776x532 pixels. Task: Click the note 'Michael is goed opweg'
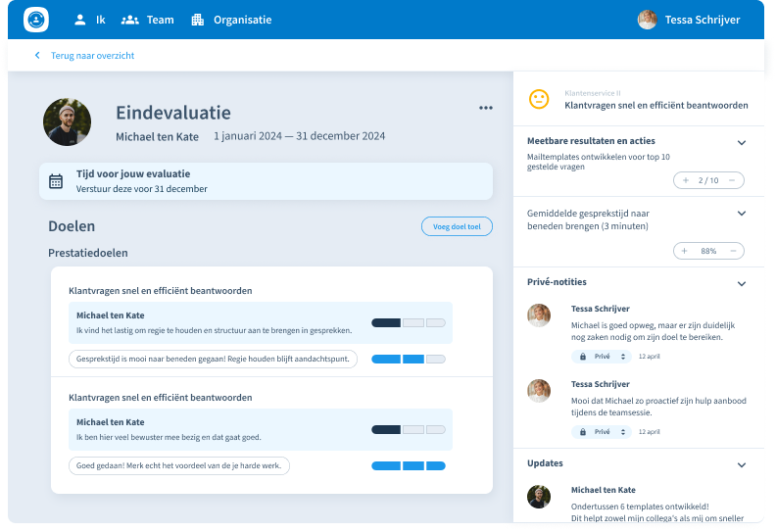tap(654, 331)
